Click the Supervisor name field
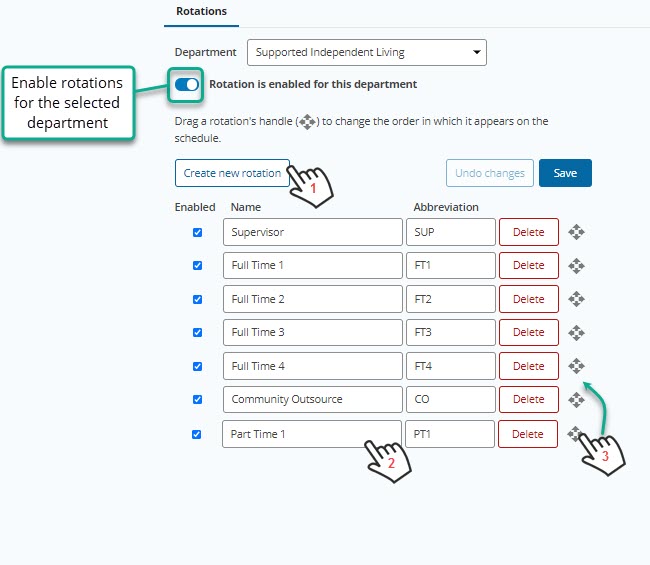Viewport: 650px width, 565px height. (x=313, y=232)
